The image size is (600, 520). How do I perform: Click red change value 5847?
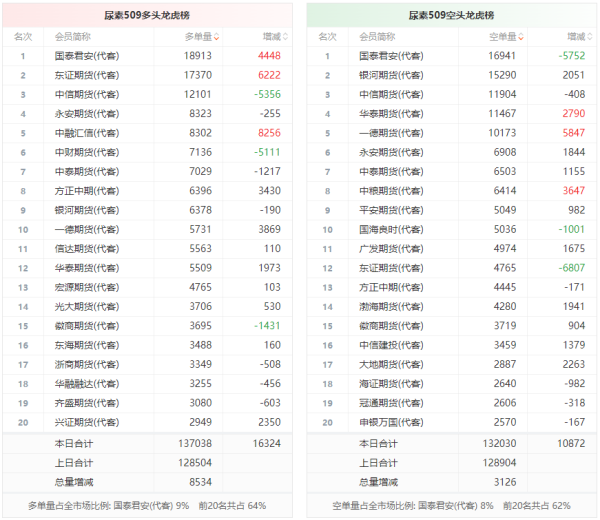(574, 133)
